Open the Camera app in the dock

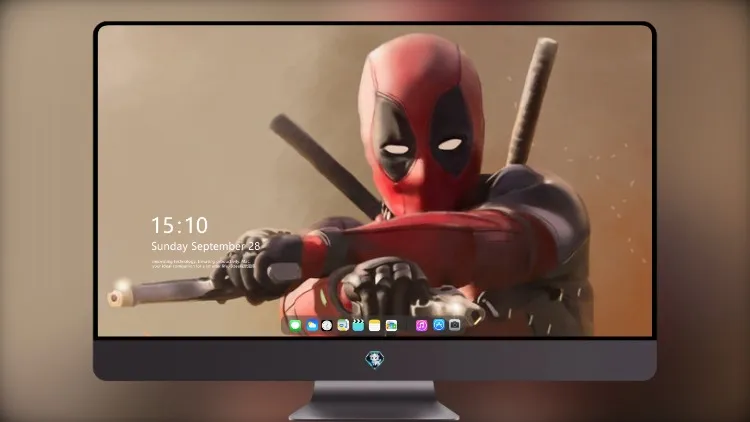455,325
